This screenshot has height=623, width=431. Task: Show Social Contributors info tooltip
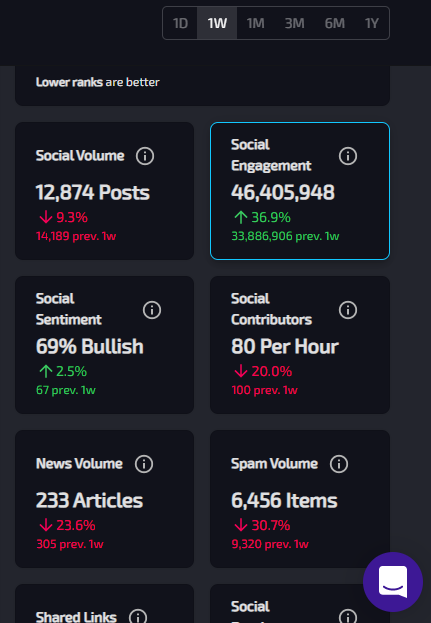coord(348,310)
